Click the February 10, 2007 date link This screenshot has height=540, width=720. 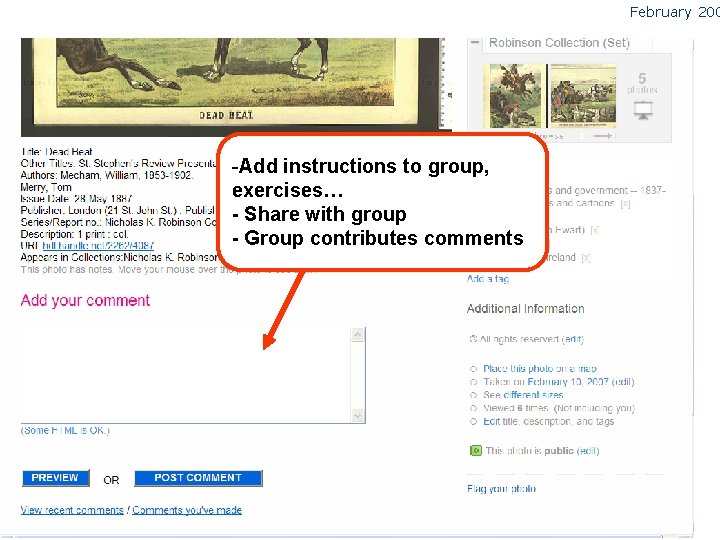568,382
